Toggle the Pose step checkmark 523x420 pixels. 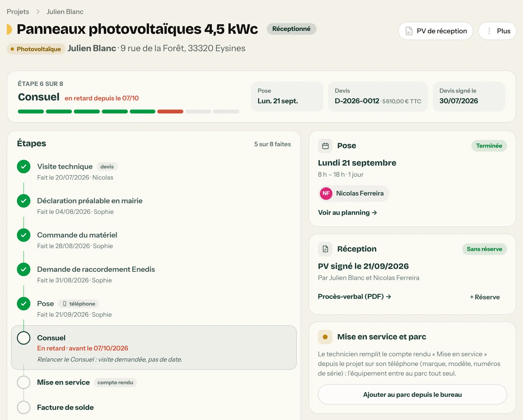[24, 304]
